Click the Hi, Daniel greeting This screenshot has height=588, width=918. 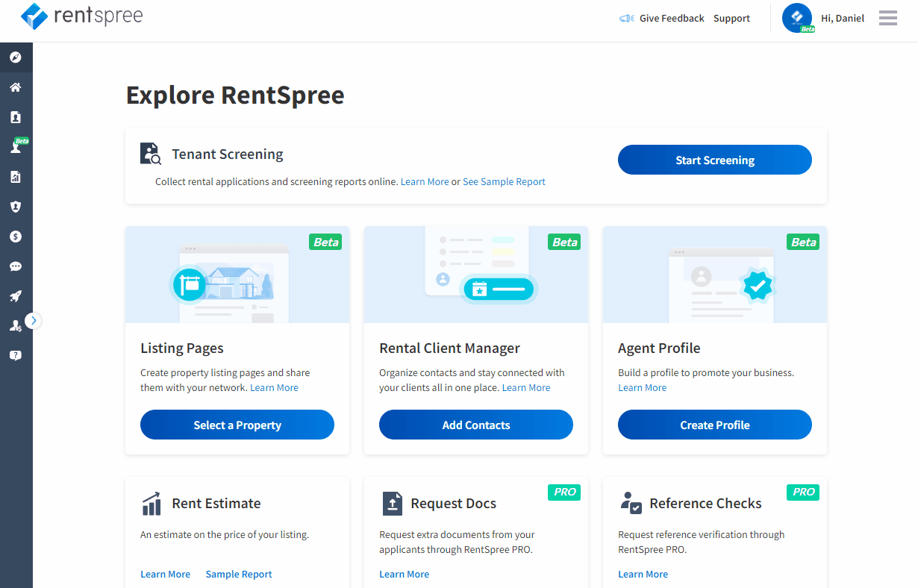pyautogui.click(x=843, y=19)
